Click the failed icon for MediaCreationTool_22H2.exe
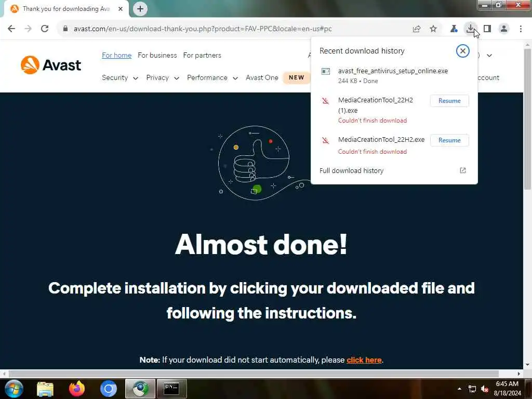Viewport: 532px width, 399px height. 325,140
